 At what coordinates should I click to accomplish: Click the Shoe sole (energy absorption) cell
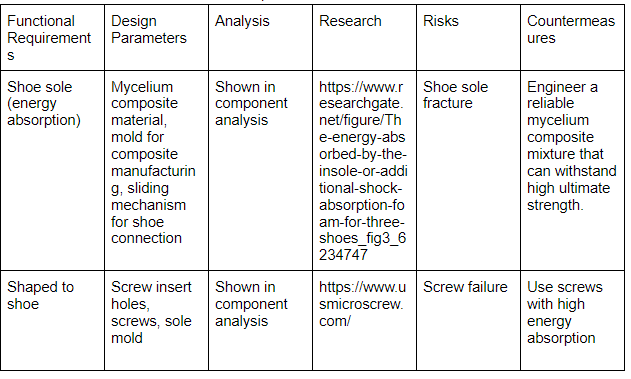point(52,171)
